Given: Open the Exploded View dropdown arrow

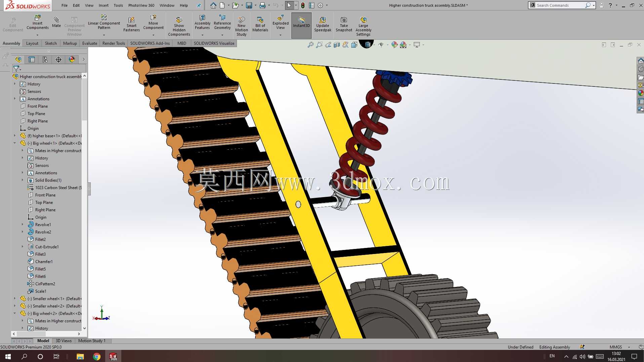Looking at the screenshot, I should point(281,35).
